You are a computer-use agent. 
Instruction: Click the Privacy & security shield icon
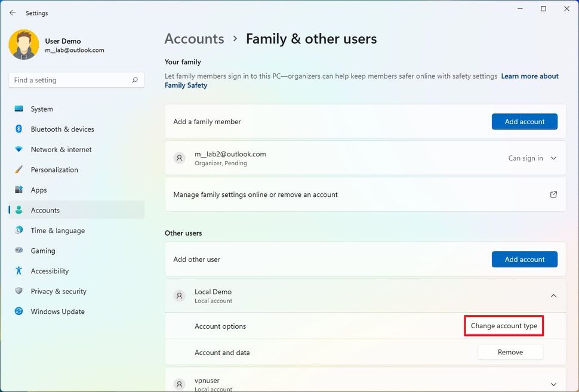click(x=19, y=291)
